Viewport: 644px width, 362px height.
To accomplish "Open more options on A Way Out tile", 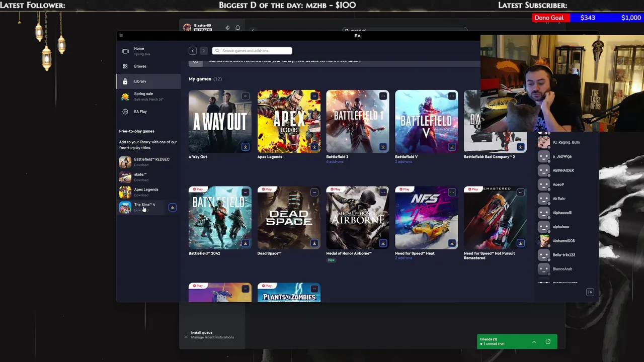I will pyautogui.click(x=245, y=96).
